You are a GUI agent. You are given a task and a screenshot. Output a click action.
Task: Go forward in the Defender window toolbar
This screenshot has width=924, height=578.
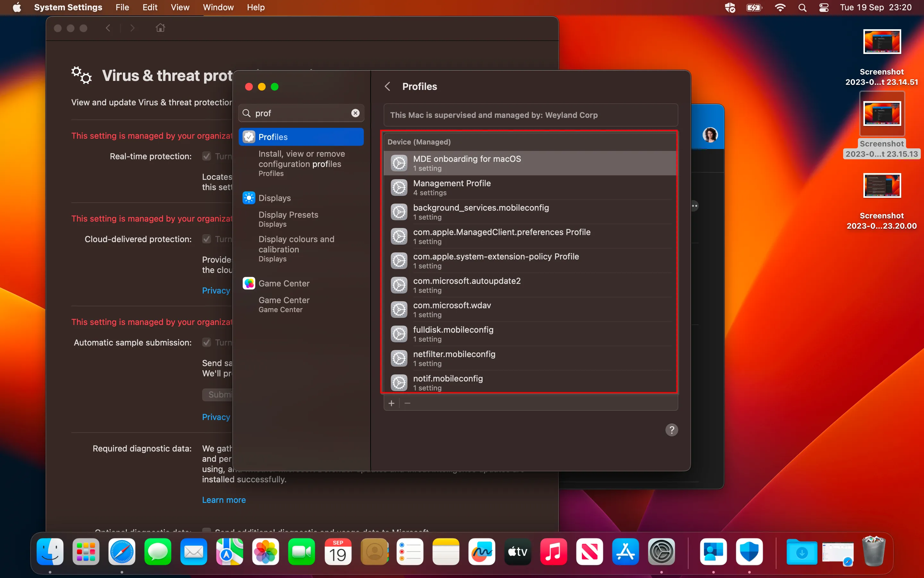click(132, 28)
